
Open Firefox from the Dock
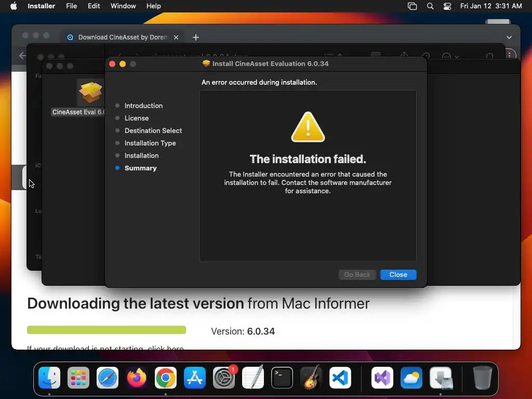point(137,378)
